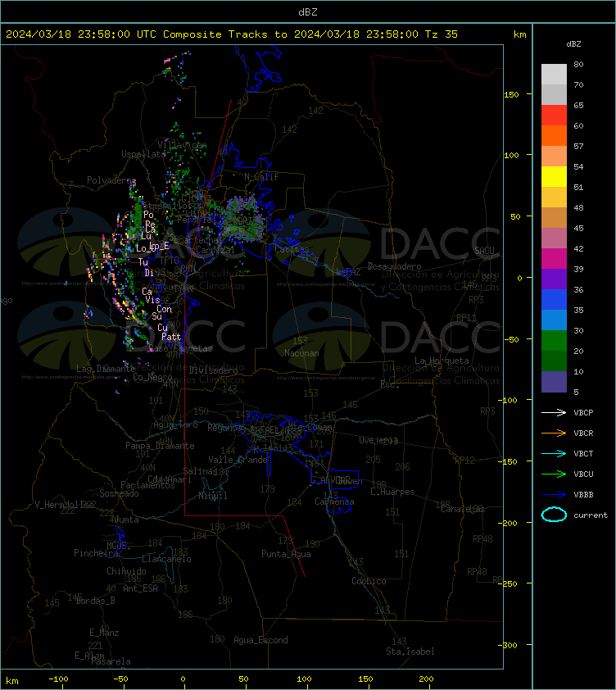Click the 'Agua_Escond' map label

tap(261, 640)
